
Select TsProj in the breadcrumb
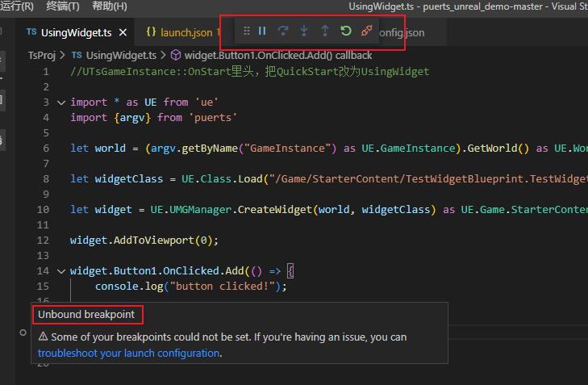pyautogui.click(x=42, y=56)
